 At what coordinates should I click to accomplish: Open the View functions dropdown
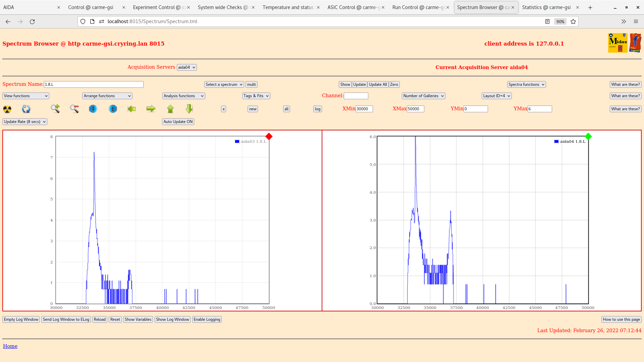(26, 96)
